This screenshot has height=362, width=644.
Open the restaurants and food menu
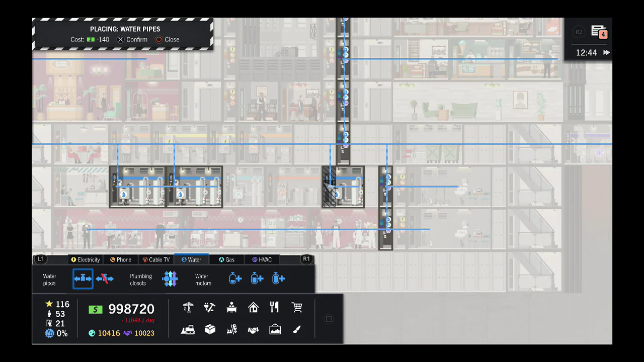(274, 307)
